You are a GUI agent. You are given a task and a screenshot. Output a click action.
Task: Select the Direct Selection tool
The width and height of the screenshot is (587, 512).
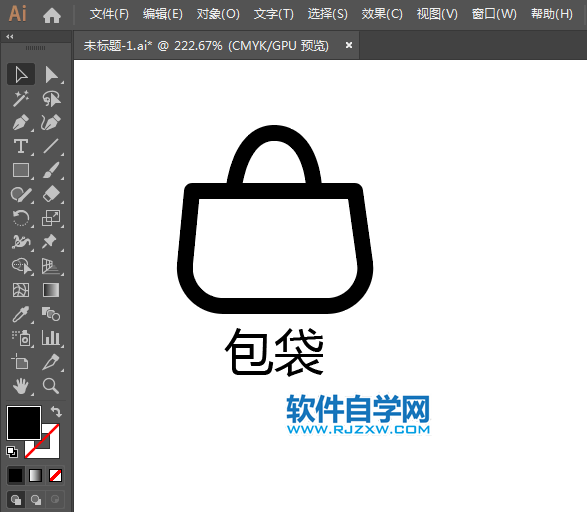[x=51, y=74]
